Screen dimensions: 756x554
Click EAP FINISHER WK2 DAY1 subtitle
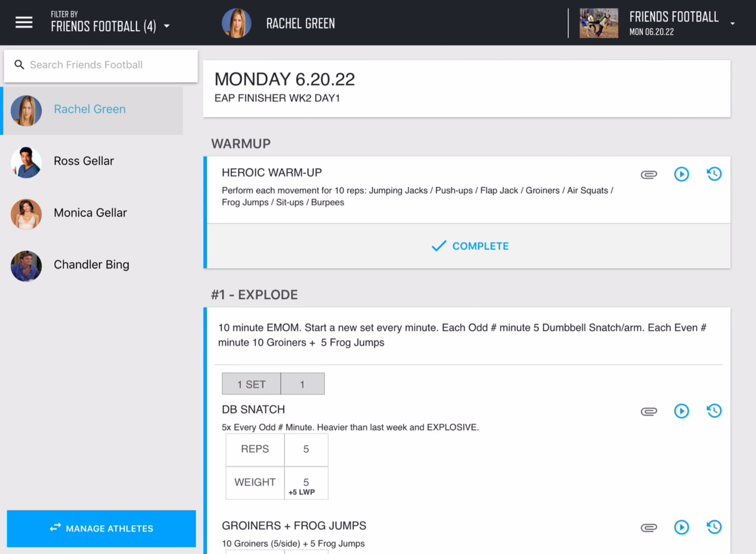point(277,98)
